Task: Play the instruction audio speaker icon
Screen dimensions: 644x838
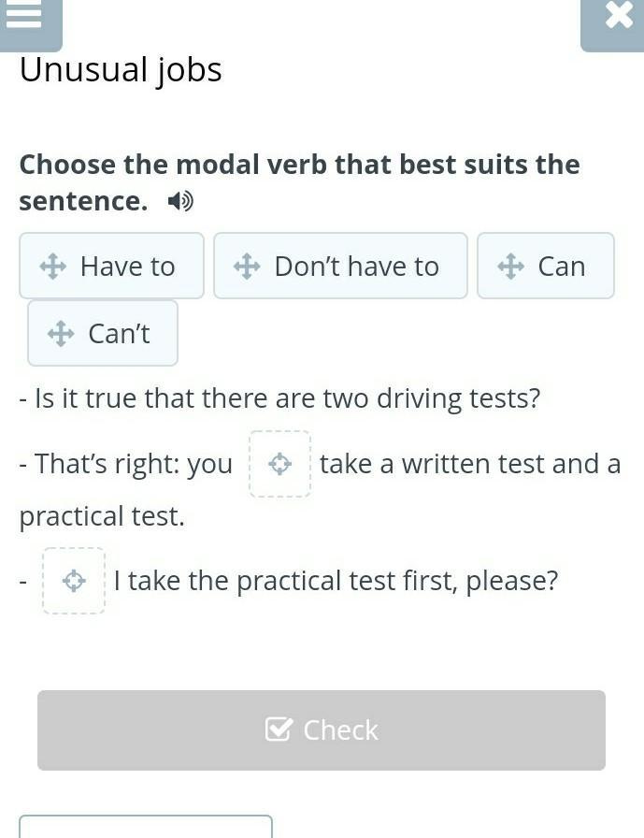Action: [x=180, y=201]
